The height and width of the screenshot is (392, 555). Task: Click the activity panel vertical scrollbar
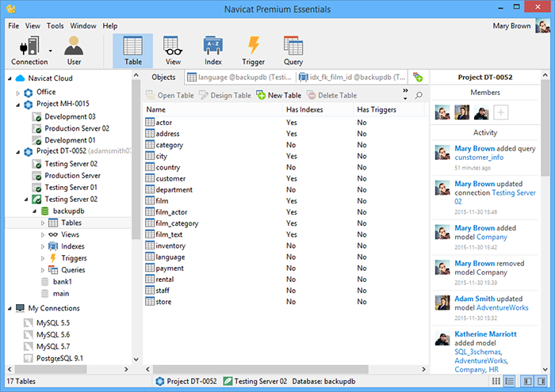point(545,127)
